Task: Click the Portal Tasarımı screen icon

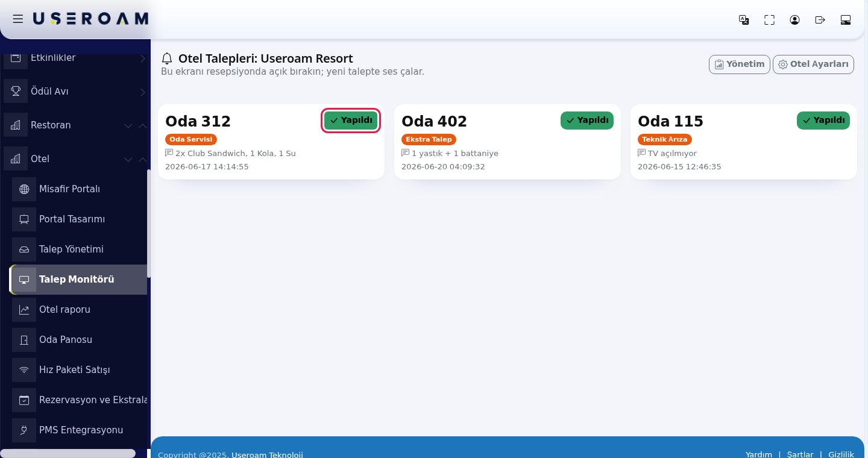Action: [x=24, y=219]
